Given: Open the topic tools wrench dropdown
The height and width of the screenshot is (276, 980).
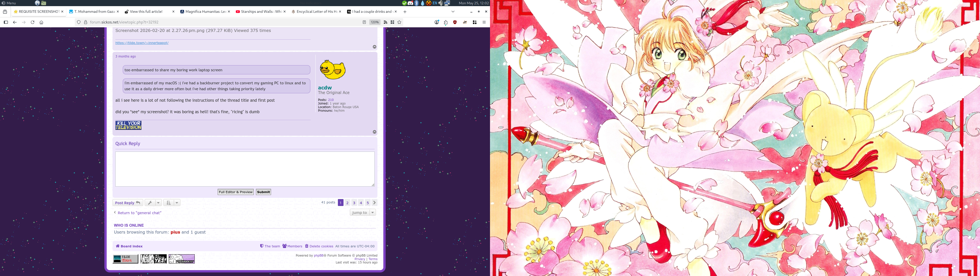Looking at the screenshot, I should [153, 203].
